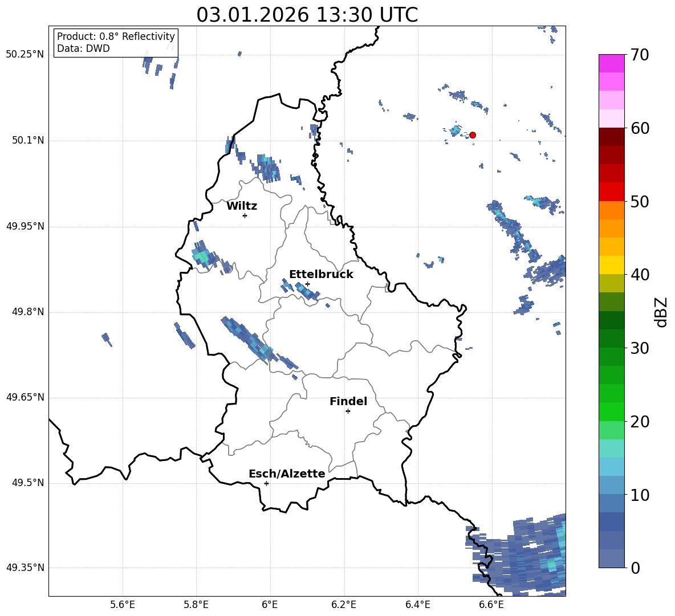This screenshot has width=675, height=616.
Task: Click the 6.2°E longitude label
Action: tap(344, 605)
